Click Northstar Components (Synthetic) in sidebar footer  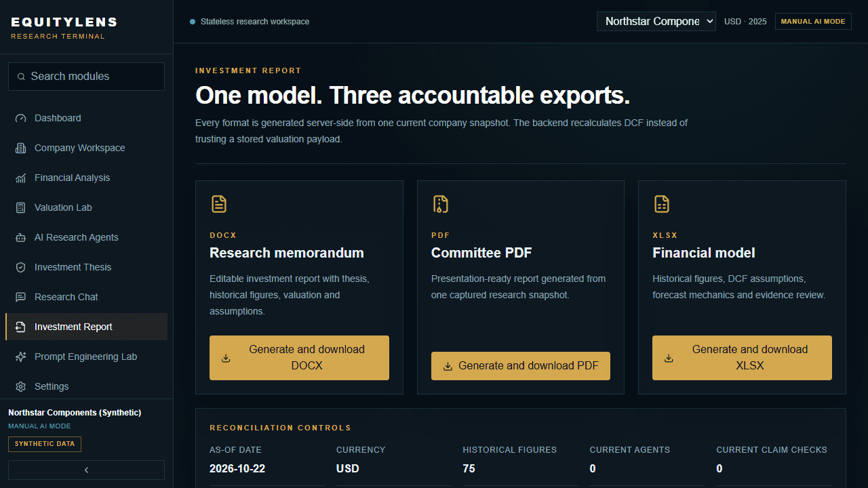pyautogui.click(x=75, y=413)
